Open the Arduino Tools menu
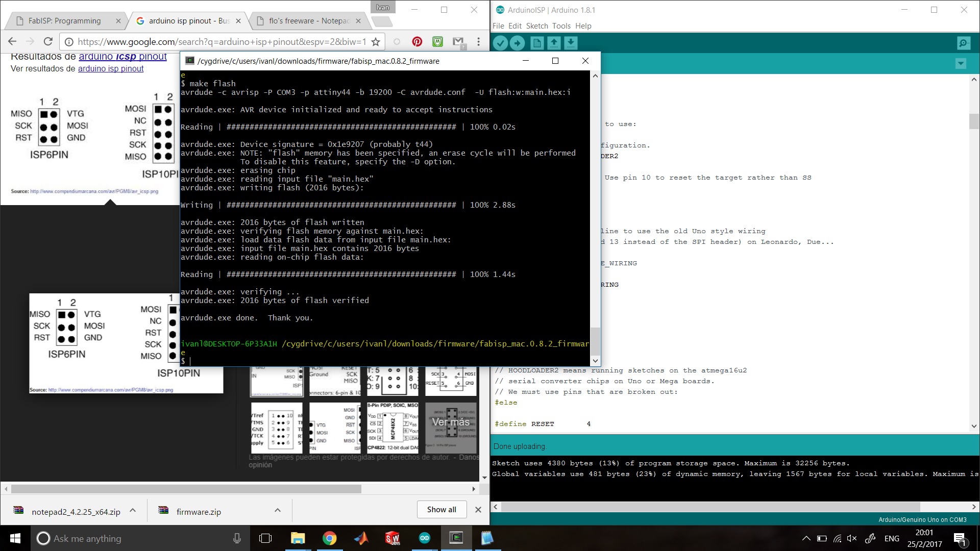This screenshot has width=980, height=551. (561, 26)
